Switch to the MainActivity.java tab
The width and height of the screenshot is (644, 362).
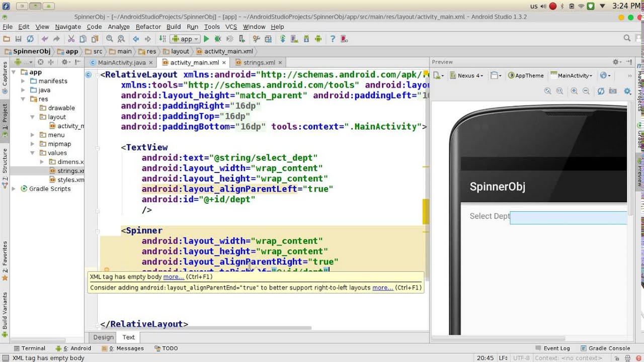[x=122, y=62]
